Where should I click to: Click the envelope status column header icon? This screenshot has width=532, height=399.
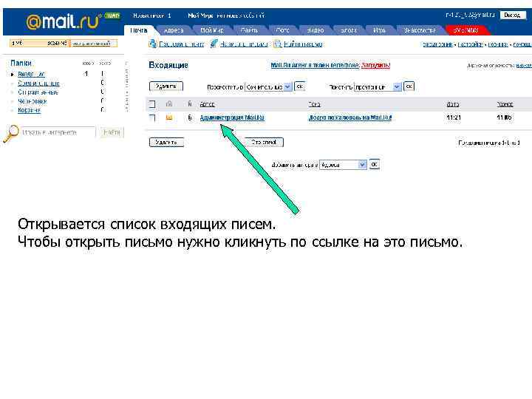pyautogui.click(x=169, y=104)
